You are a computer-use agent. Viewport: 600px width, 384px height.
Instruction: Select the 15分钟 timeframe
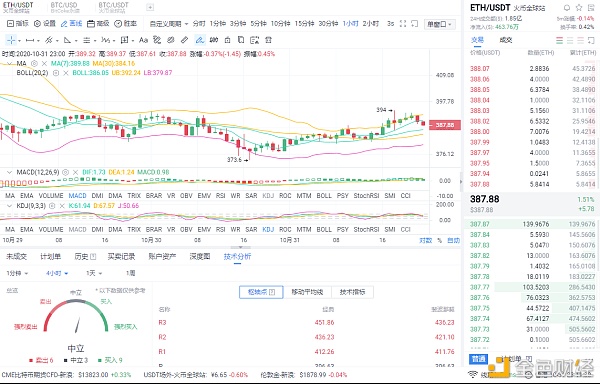tap(304, 24)
